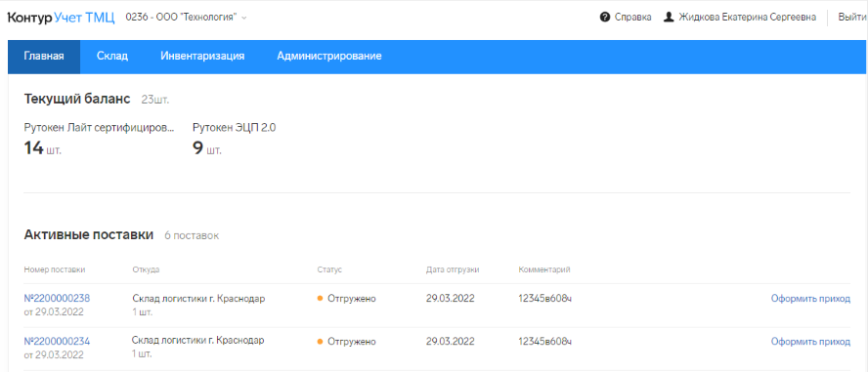The image size is (868, 372).
Task: Click shipment date 29.03.2022 of delivery №2200000234
Action: point(450,342)
